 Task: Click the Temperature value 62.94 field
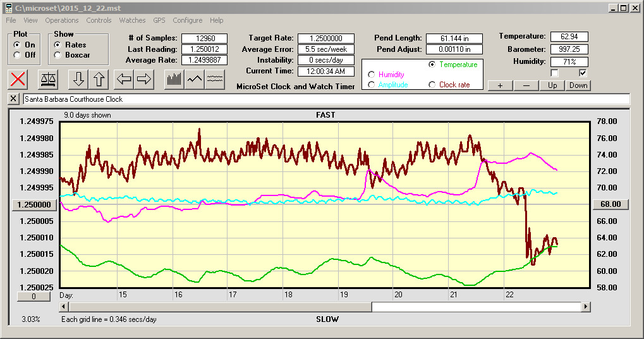pos(569,37)
